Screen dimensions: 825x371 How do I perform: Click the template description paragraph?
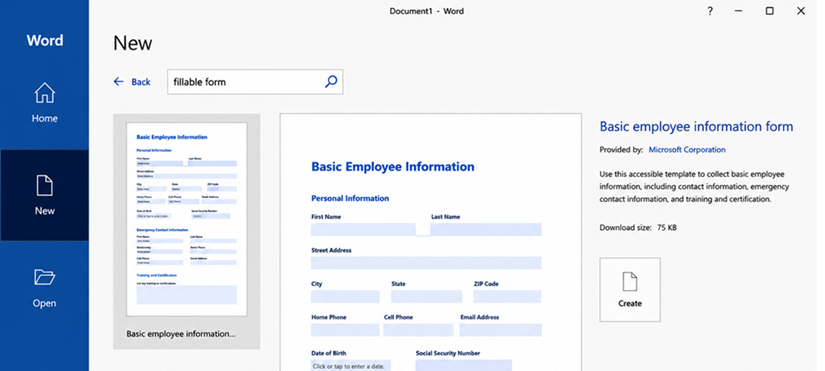coord(694,187)
